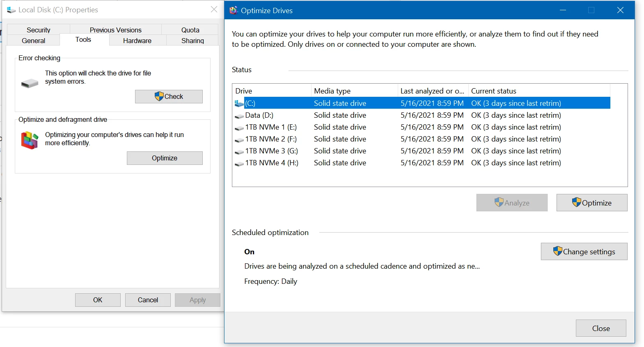Click the hard drive icon under Error checking
The height and width of the screenshot is (347, 644).
click(x=30, y=83)
